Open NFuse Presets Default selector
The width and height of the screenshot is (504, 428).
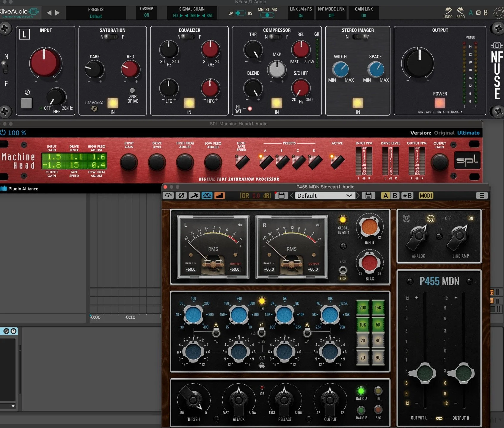(96, 13)
